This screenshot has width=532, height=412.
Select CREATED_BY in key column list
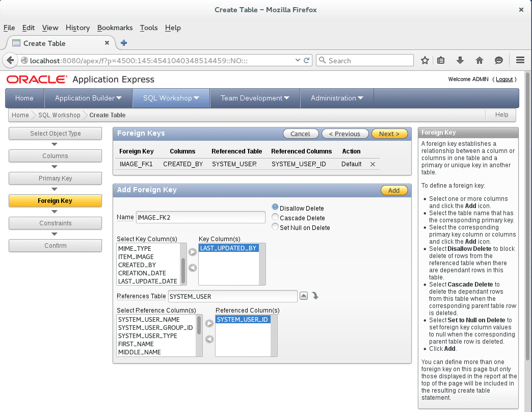point(137,265)
